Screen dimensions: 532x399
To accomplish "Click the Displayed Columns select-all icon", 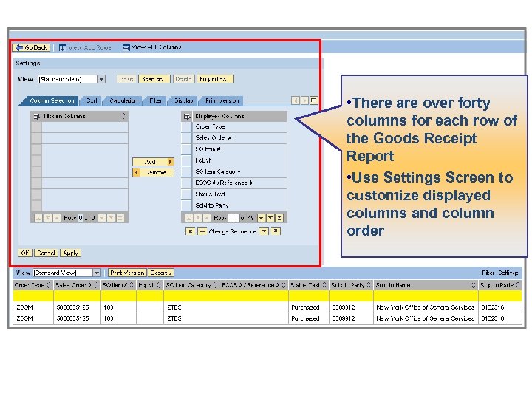I will click(187, 117).
